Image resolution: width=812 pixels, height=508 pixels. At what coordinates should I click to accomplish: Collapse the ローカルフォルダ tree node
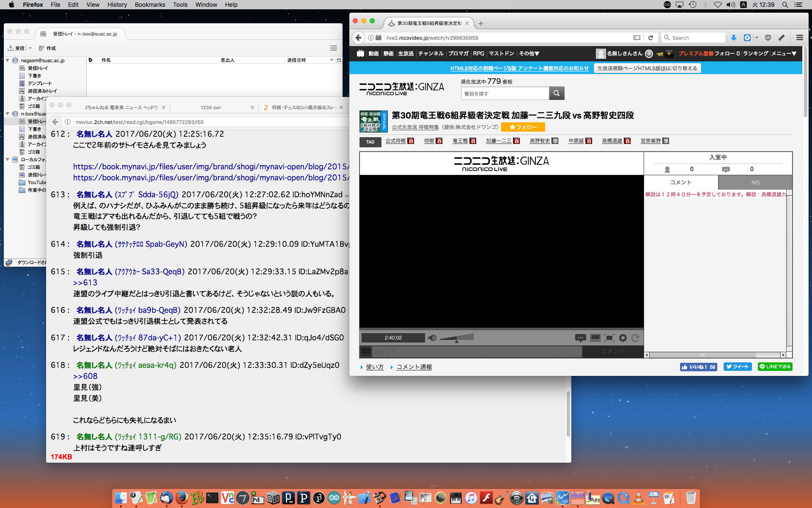8,160
